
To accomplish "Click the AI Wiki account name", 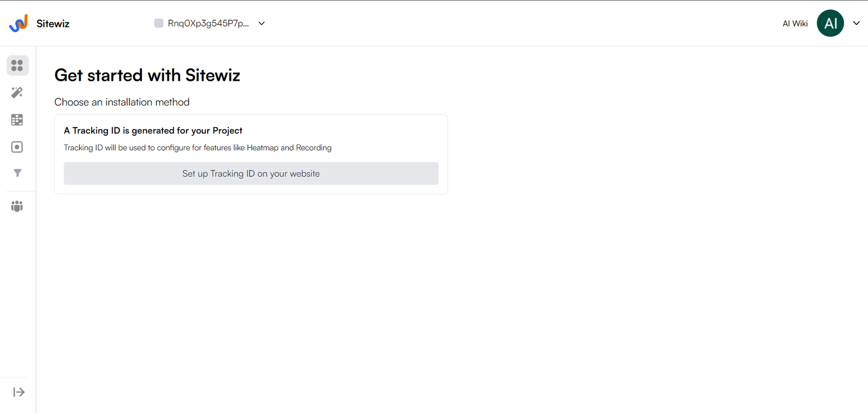I will tap(795, 23).
